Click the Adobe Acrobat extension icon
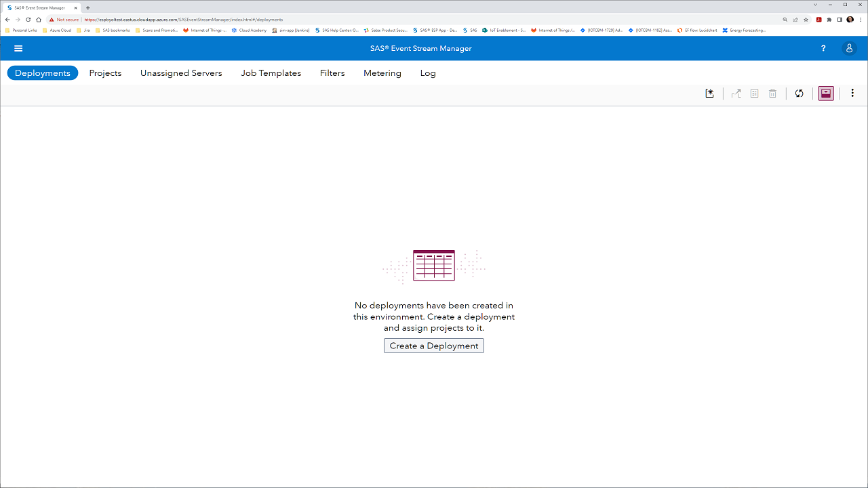The height and width of the screenshot is (488, 868). point(819,20)
